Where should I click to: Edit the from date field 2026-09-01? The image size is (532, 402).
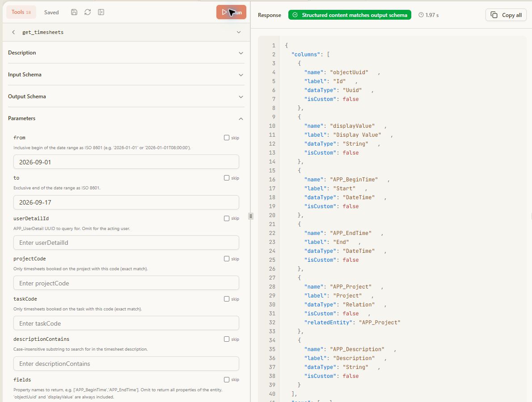pyautogui.click(x=126, y=162)
